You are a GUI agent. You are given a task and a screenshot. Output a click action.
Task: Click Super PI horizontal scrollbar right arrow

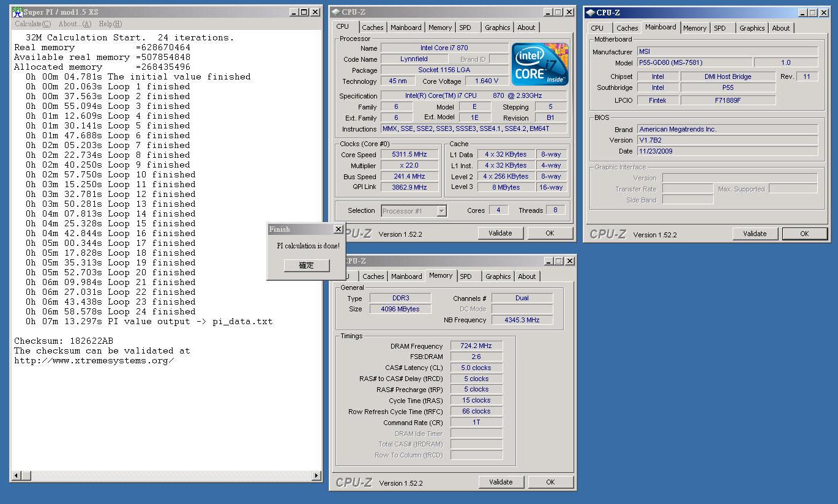pyautogui.click(x=316, y=476)
